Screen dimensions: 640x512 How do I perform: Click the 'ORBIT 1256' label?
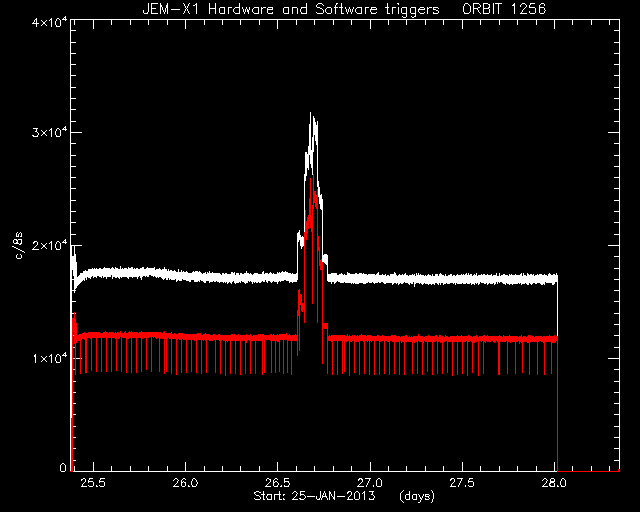point(504,9)
